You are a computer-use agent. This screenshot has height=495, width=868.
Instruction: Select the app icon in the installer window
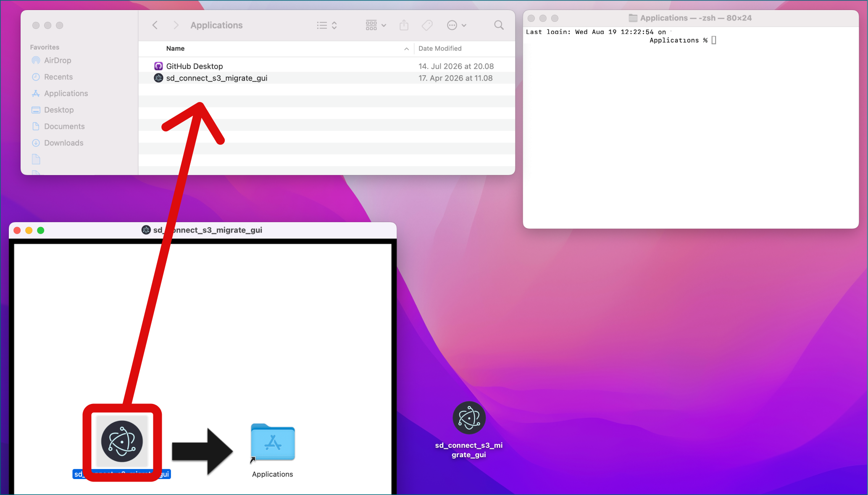point(122,441)
